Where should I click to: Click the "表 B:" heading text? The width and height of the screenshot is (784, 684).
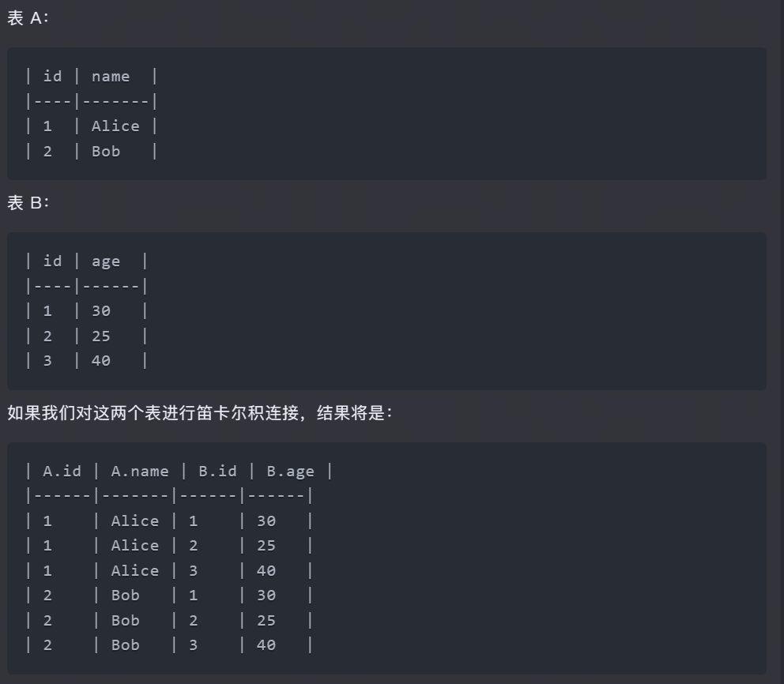(28, 203)
